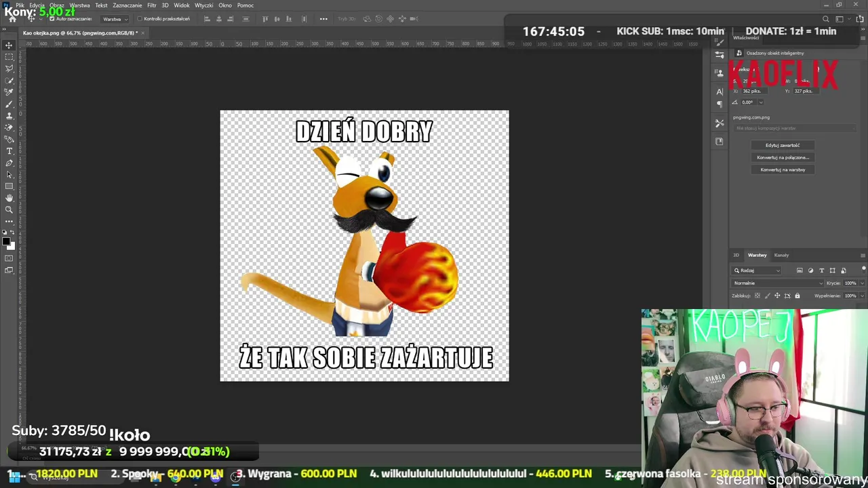Toggle the Auto-zaznaczanie checkbox

(x=52, y=19)
